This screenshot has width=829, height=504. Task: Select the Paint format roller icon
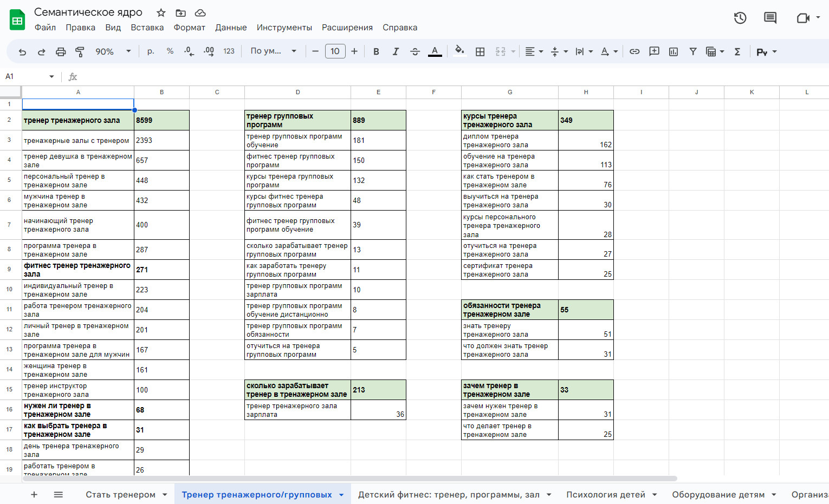point(80,51)
